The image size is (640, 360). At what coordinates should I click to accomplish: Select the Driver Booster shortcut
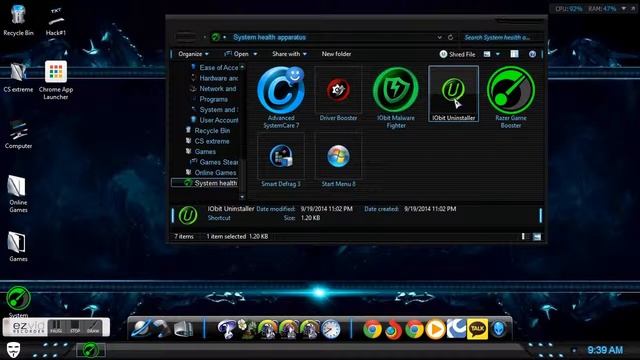(338, 95)
